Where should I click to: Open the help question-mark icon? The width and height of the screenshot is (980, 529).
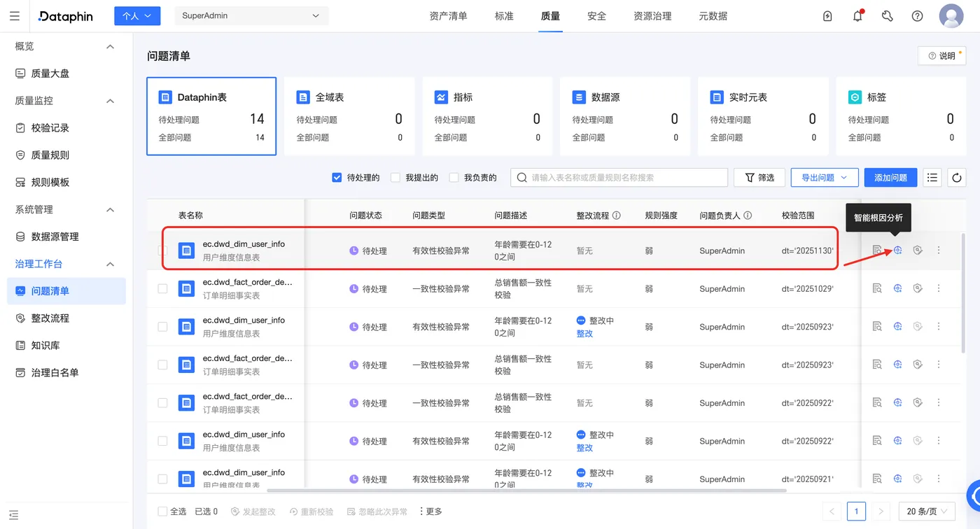[x=918, y=16]
